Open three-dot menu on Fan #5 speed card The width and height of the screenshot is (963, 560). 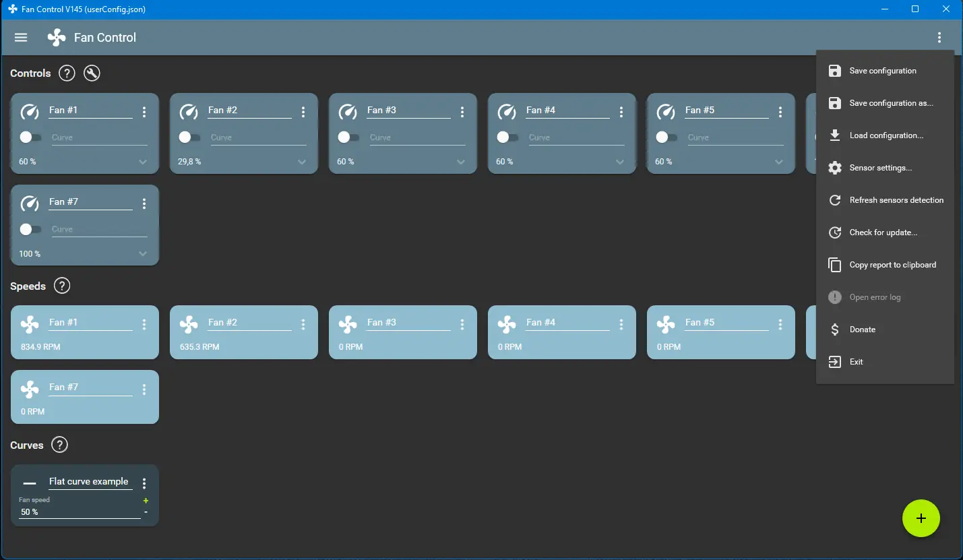point(780,325)
